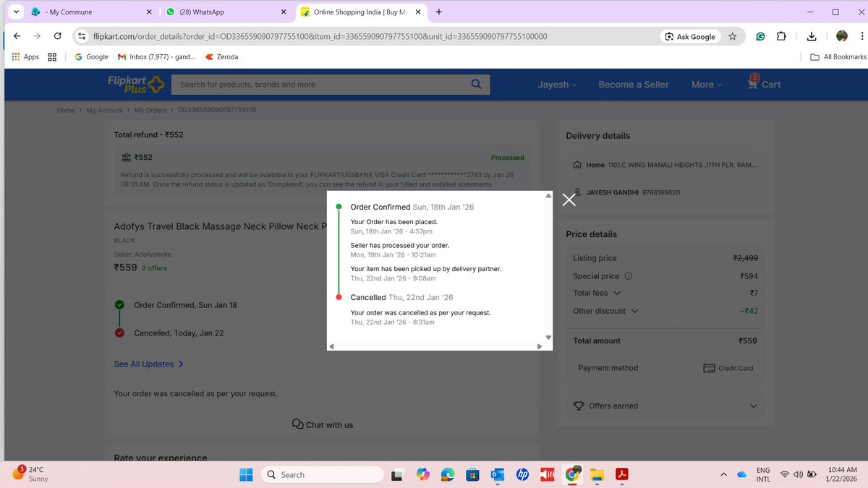The width and height of the screenshot is (868, 488).
Task: Open the tab search dropdown arrow
Action: click(15, 12)
